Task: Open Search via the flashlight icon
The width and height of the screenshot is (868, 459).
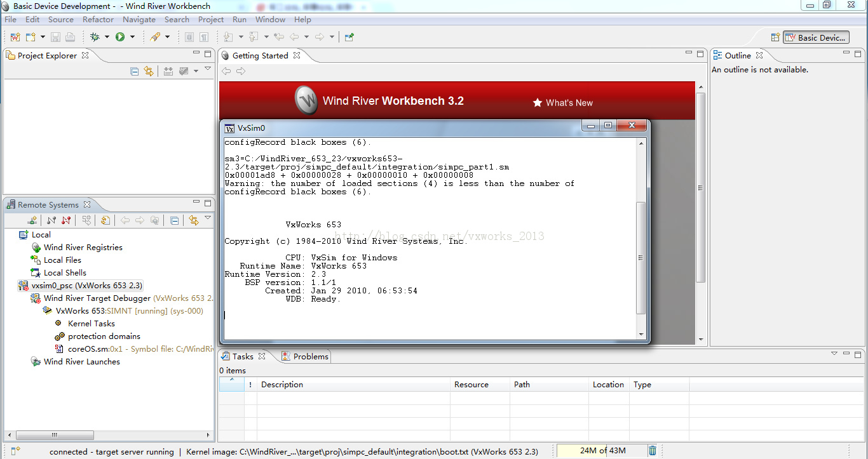Action: click(x=155, y=37)
